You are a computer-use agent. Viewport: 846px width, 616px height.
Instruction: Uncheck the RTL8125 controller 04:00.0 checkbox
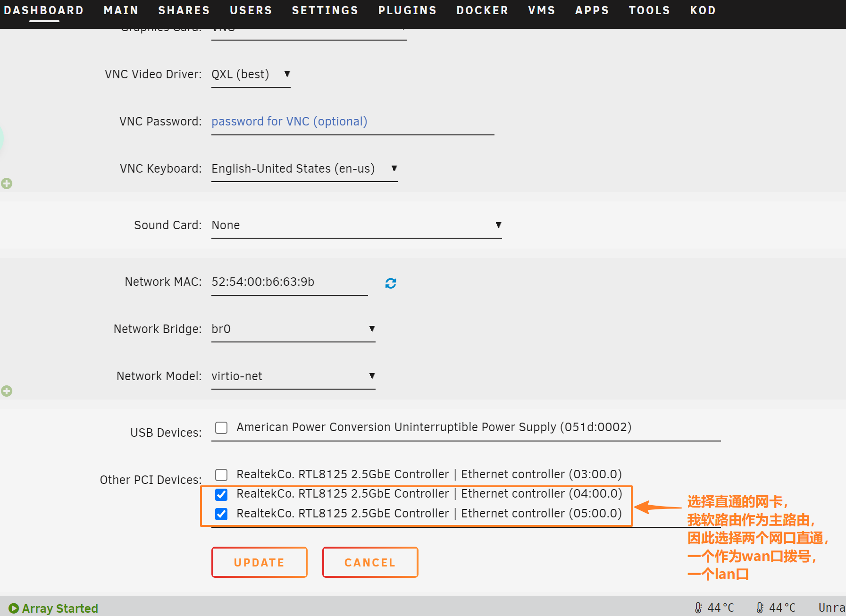(x=221, y=494)
